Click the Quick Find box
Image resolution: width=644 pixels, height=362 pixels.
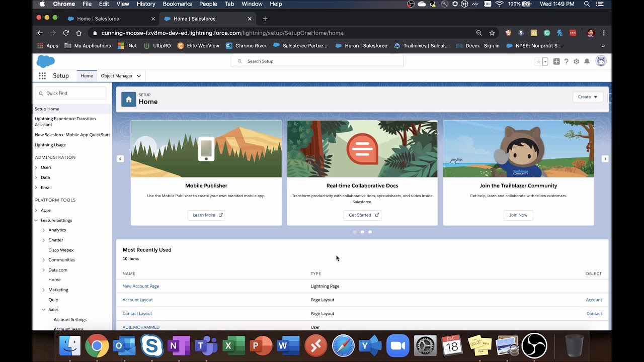(71, 93)
